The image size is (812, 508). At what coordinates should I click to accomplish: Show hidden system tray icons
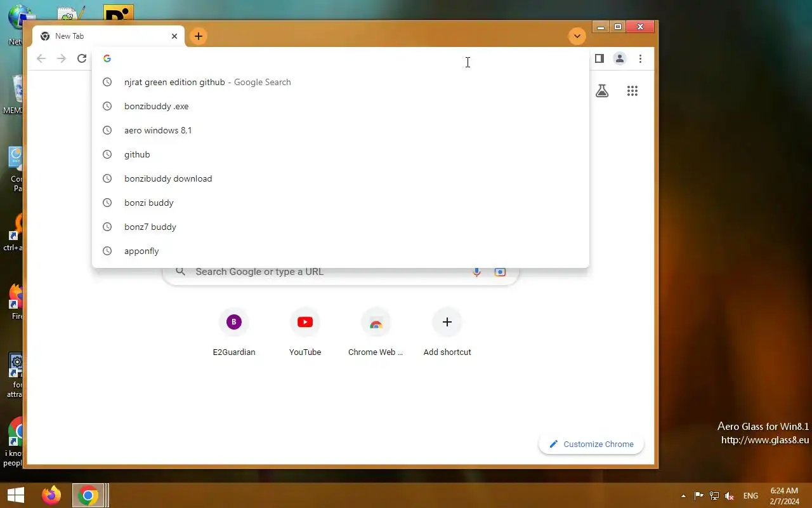(x=683, y=496)
